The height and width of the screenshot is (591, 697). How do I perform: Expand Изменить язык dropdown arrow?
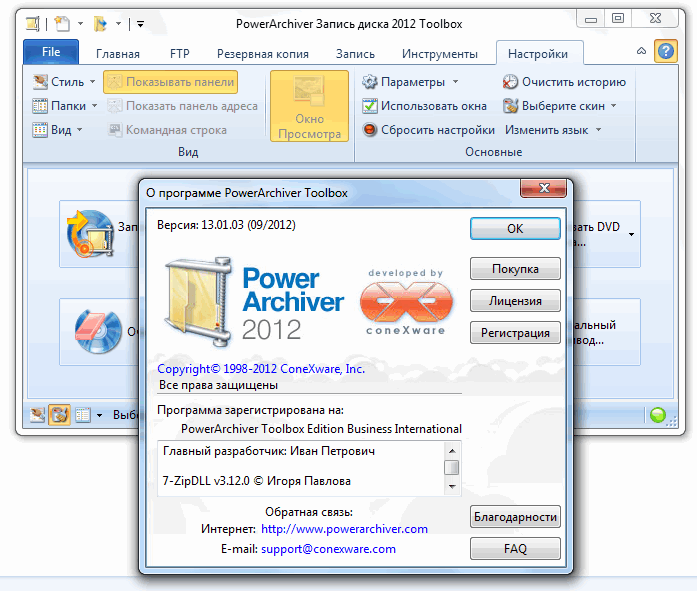click(x=598, y=130)
